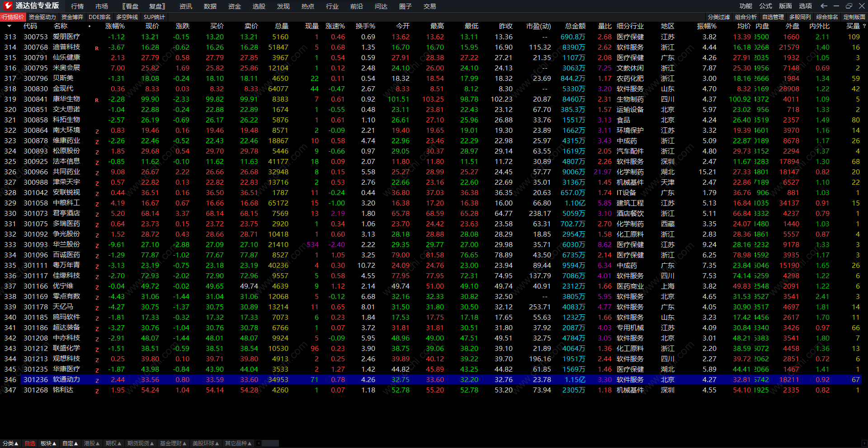Image resolution: width=868 pixels, height=448 pixels.
Task: Sort by the 市盈(动) column header
Action: point(538,26)
